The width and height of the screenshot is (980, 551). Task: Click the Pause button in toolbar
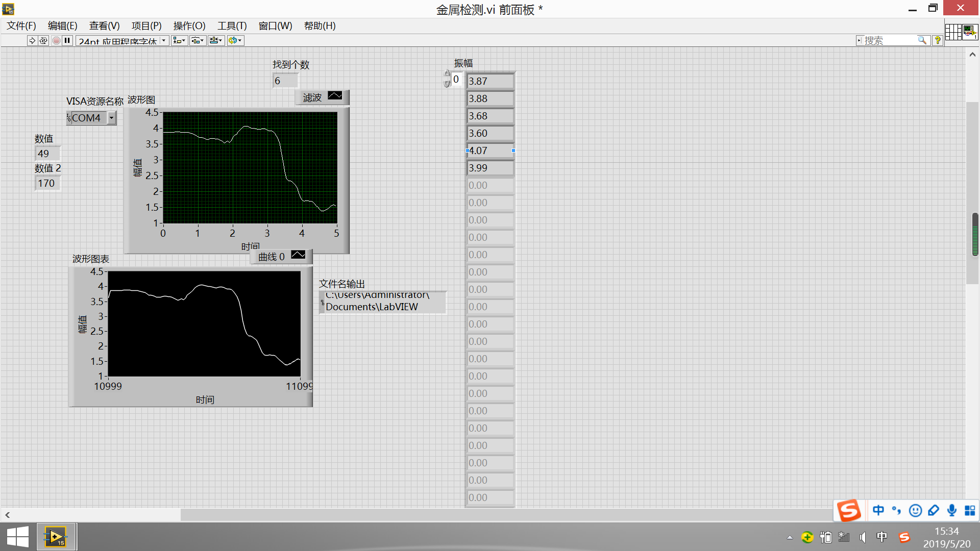67,40
